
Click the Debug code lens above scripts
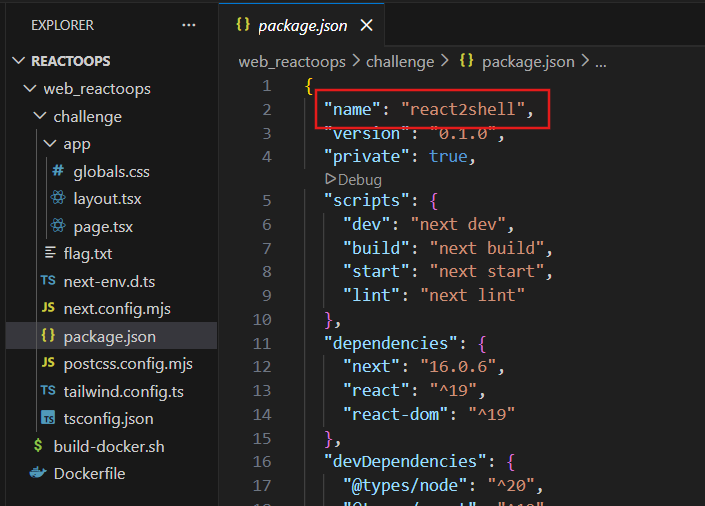click(x=353, y=180)
